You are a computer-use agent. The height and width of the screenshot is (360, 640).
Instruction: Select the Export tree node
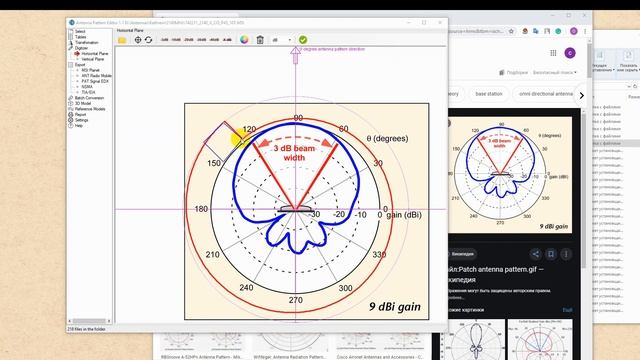(x=80, y=64)
